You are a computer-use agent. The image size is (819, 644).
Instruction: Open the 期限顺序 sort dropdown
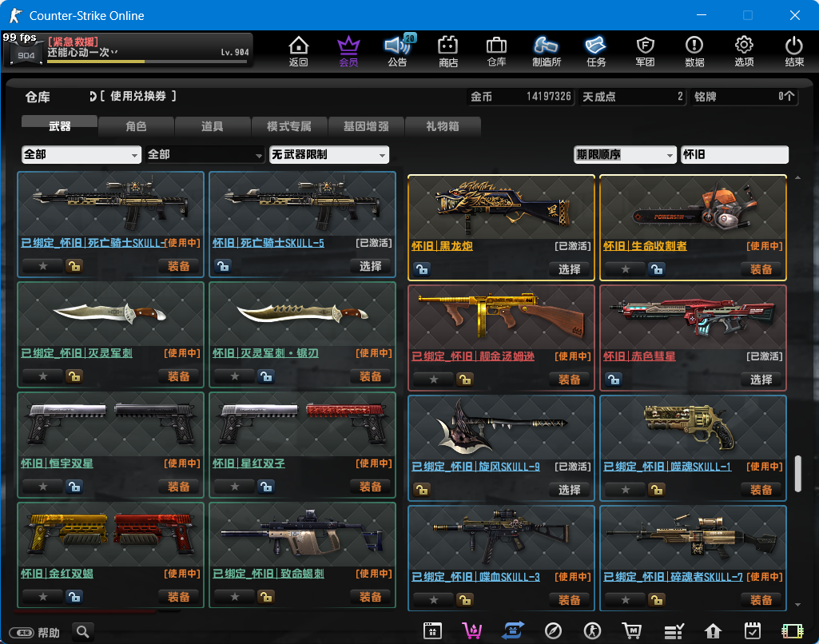(625, 154)
